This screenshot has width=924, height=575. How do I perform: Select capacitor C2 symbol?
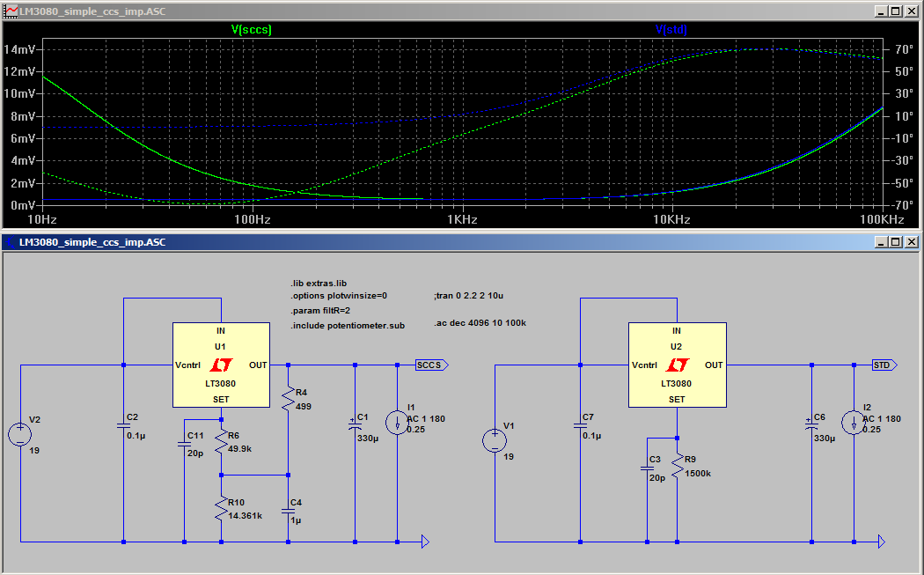click(123, 426)
